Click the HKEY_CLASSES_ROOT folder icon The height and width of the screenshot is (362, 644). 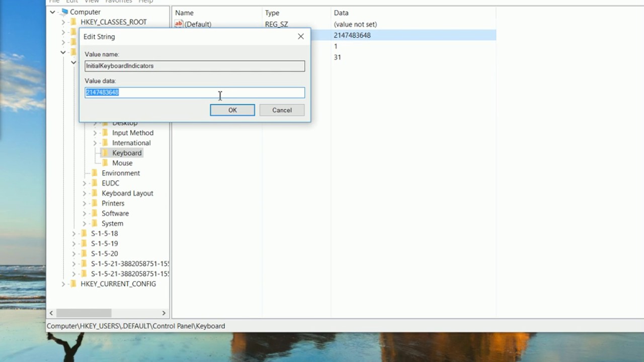[x=73, y=22]
